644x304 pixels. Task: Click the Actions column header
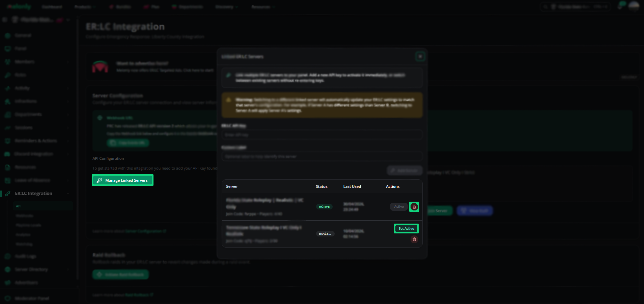point(393,186)
